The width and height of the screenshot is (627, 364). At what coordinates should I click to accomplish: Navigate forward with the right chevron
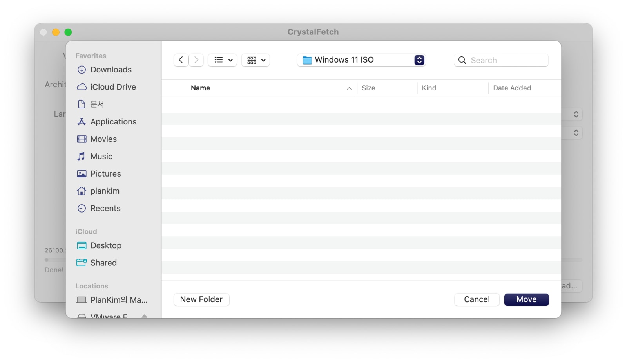pyautogui.click(x=196, y=60)
